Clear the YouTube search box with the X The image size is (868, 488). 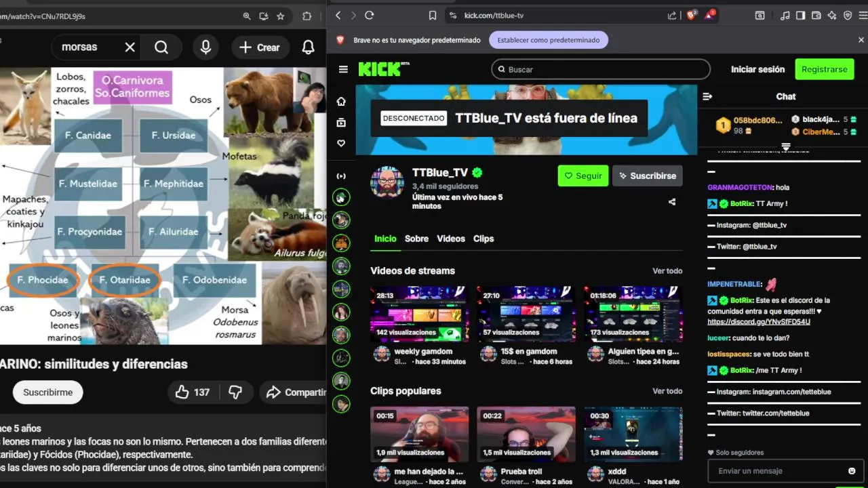pos(130,47)
